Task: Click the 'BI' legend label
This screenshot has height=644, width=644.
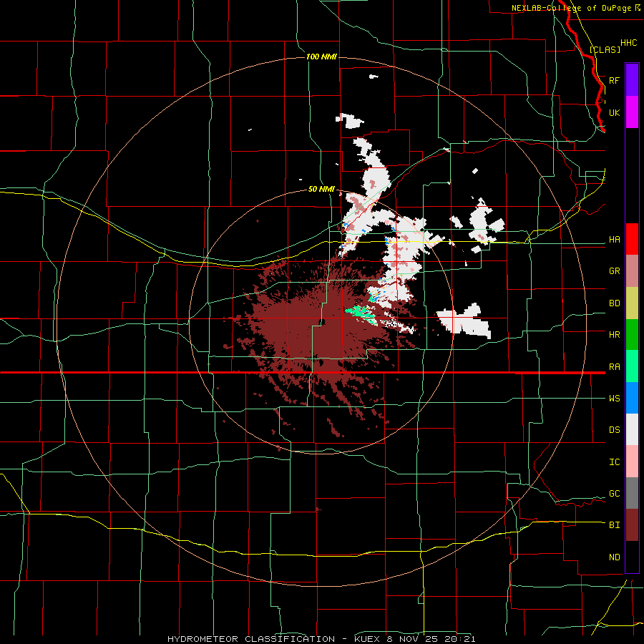Action: point(614,525)
